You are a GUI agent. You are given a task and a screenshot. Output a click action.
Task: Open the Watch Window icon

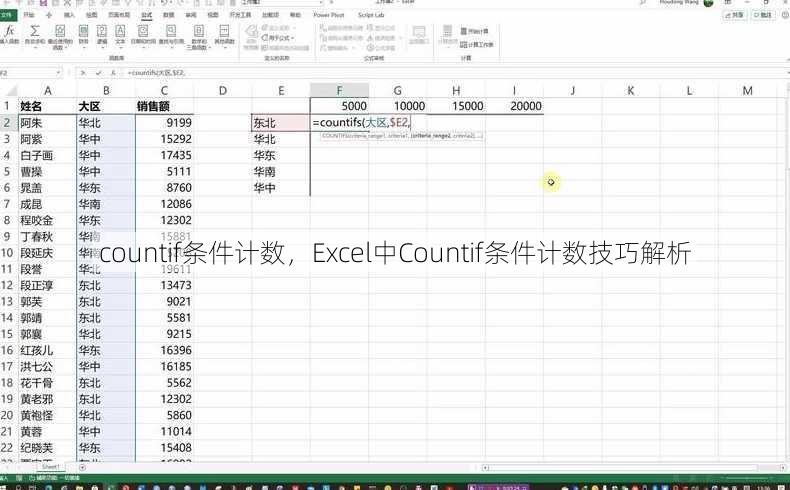[419, 34]
